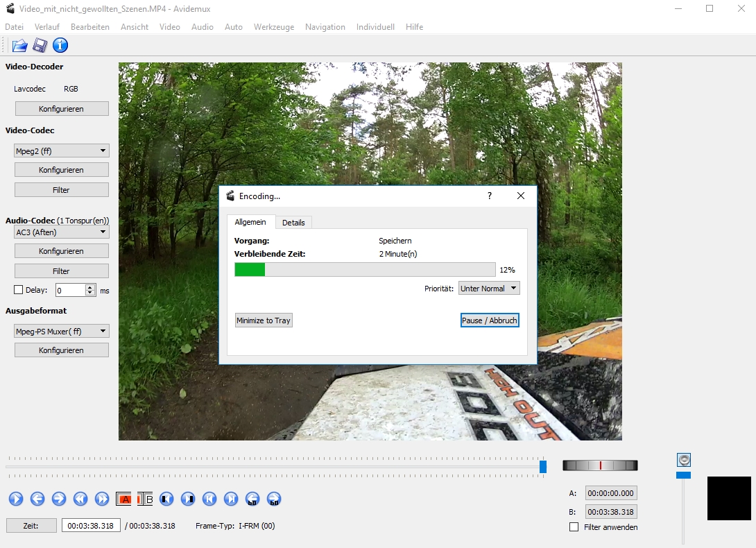Click the Pause / Abbruch button
756x548 pixels.
(490, 320)
